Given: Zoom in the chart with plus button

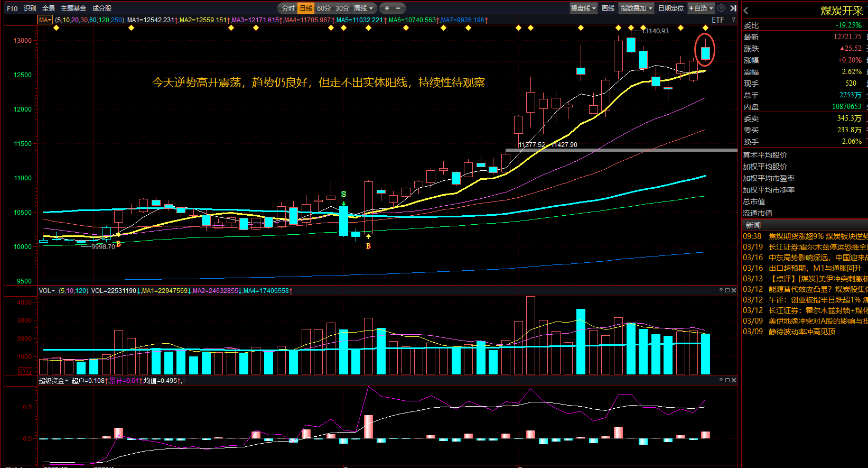Looking at the screenshot, I should (387, 8).
